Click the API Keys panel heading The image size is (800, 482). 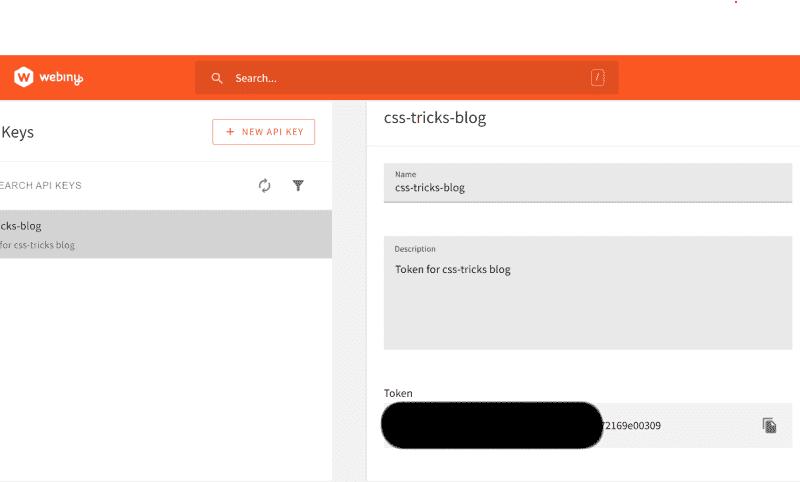pos(17,132)
